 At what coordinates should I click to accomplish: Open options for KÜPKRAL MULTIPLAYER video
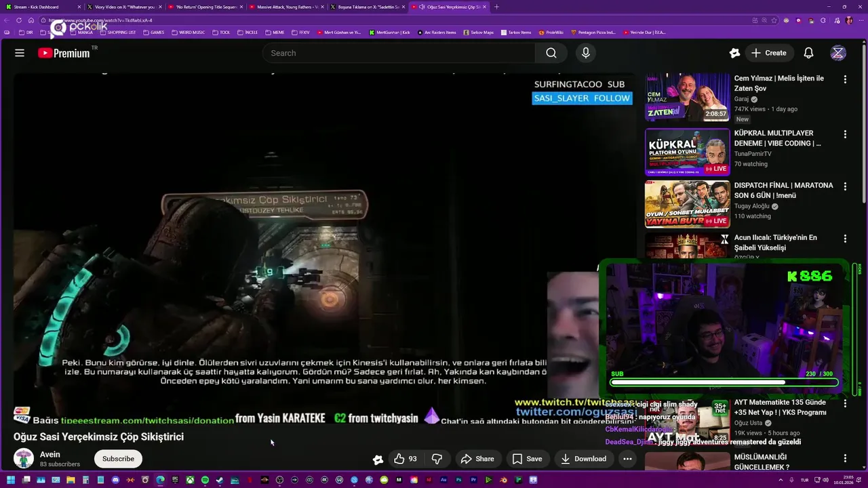(845, 134)
